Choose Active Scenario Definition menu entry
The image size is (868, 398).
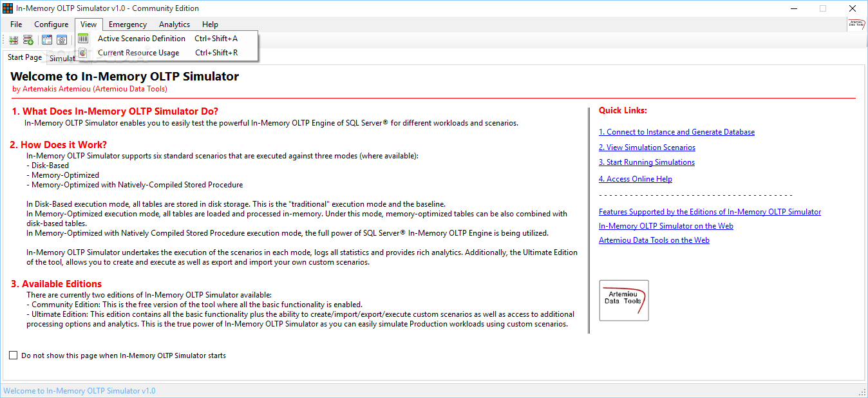[x=167, y=39]
